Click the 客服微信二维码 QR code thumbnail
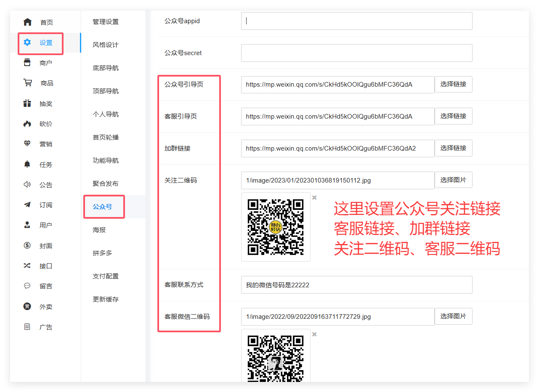Image resolution: width=539 pixels, height=392 pixels. tap(276, 356)
